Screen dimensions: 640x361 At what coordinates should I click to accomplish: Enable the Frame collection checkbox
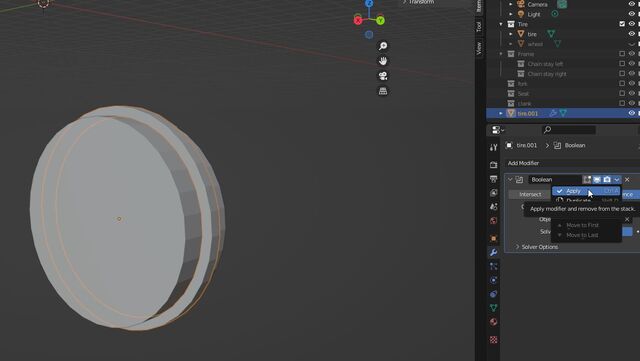click(622, 54)
